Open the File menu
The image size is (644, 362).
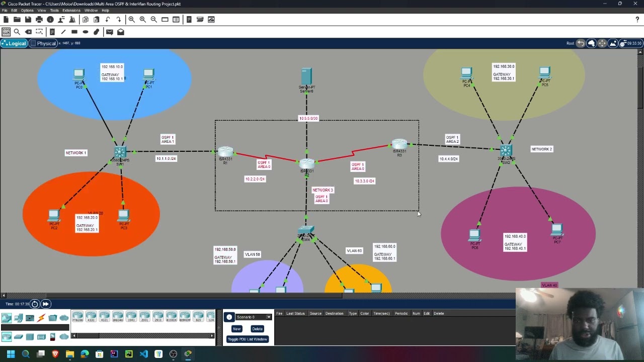tap(5, 11)
